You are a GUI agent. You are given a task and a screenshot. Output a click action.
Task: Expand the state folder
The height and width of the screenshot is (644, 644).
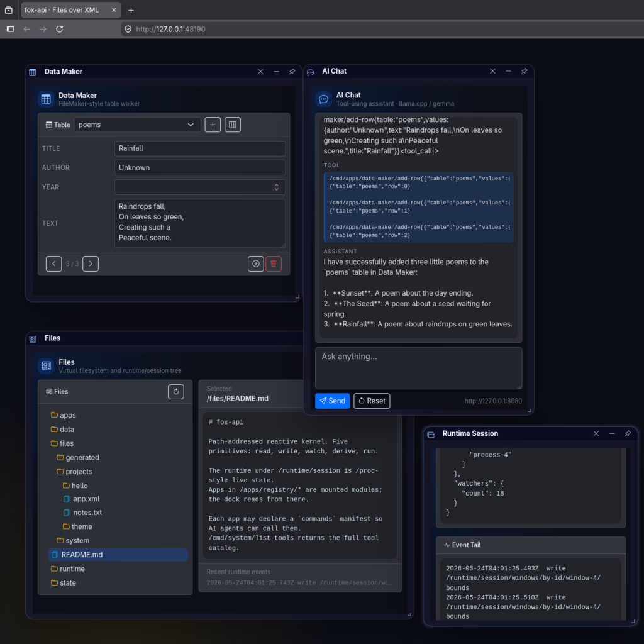point(64,583)
